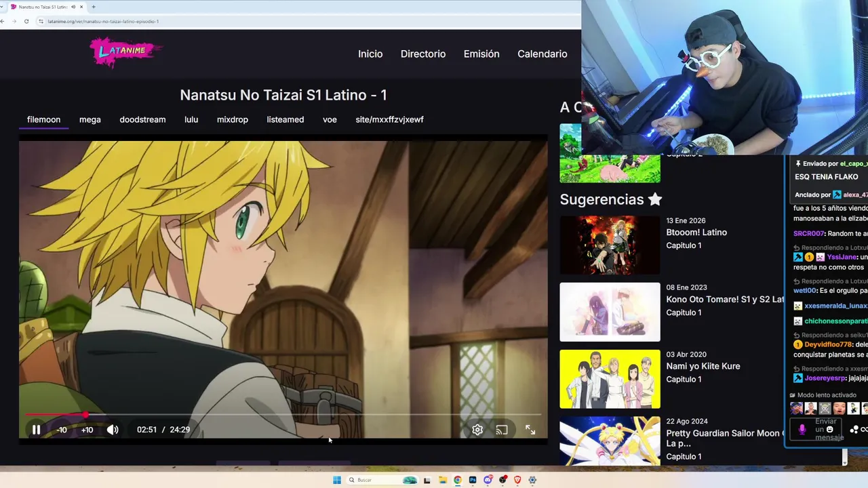Open Google Chrome from the taskbar
The image size is (868, 488).
[x=458, y=480]
